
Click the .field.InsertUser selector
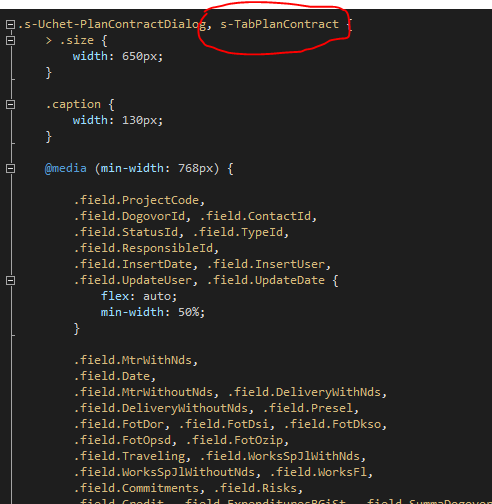coord(266,264)
